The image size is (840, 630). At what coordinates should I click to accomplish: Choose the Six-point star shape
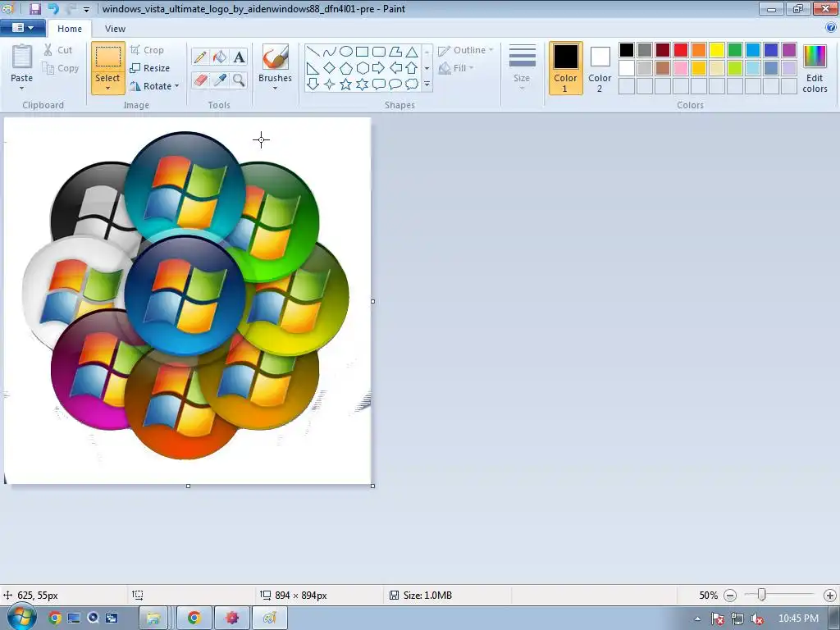pyautogui.click(x=362, y=84)
